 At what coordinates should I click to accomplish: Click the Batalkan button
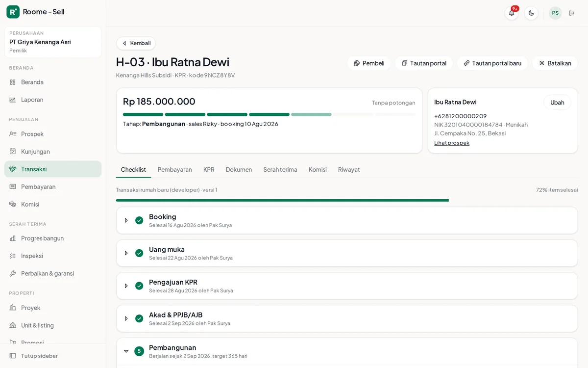point(555,63)
